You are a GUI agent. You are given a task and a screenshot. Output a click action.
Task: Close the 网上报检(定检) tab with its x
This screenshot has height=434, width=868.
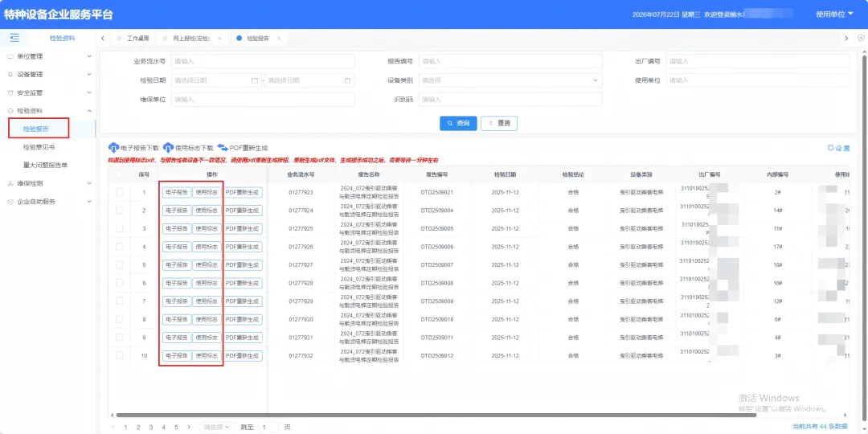(219, 39)
